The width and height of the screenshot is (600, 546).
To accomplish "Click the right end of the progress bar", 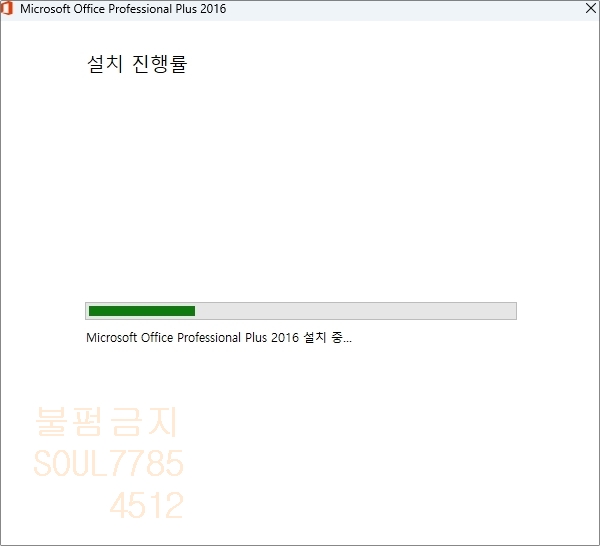I will pos(513,311).
